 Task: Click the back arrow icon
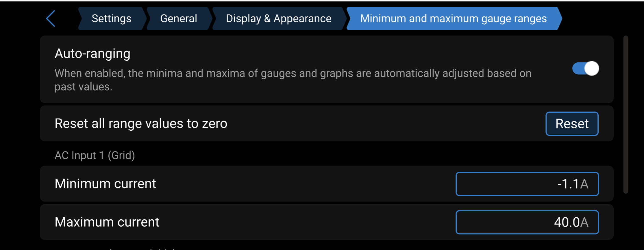(51, 19)
